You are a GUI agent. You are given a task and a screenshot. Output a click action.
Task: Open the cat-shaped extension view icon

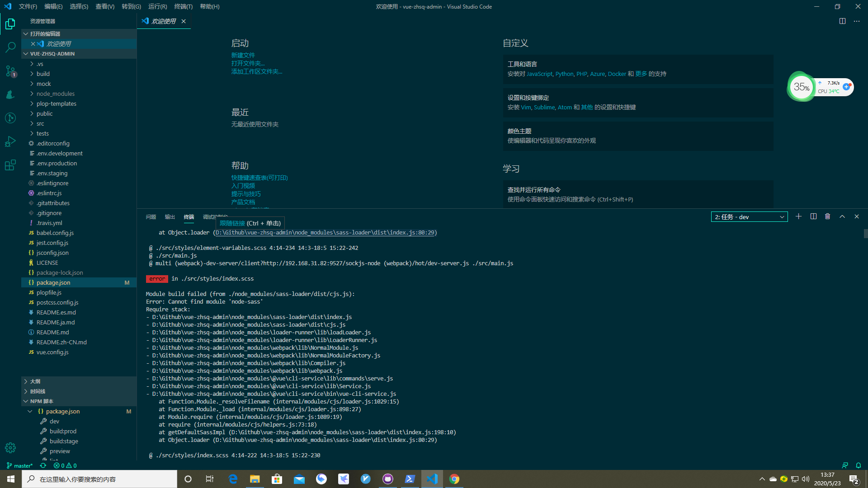[10, 94]
